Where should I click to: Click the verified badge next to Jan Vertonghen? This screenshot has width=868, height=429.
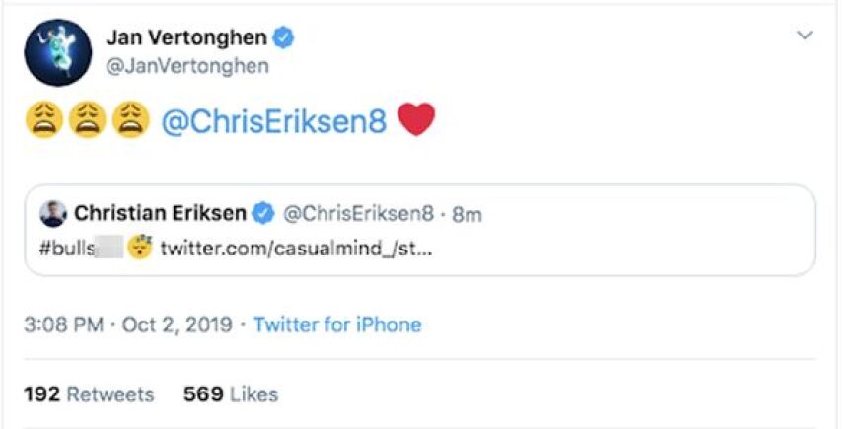[x=284, y=38]
